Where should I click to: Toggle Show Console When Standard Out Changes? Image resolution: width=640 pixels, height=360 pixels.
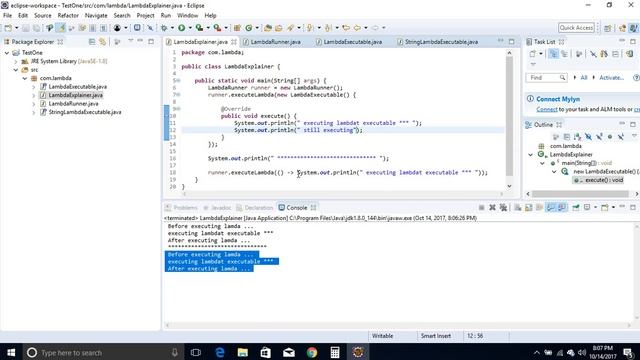551,208
